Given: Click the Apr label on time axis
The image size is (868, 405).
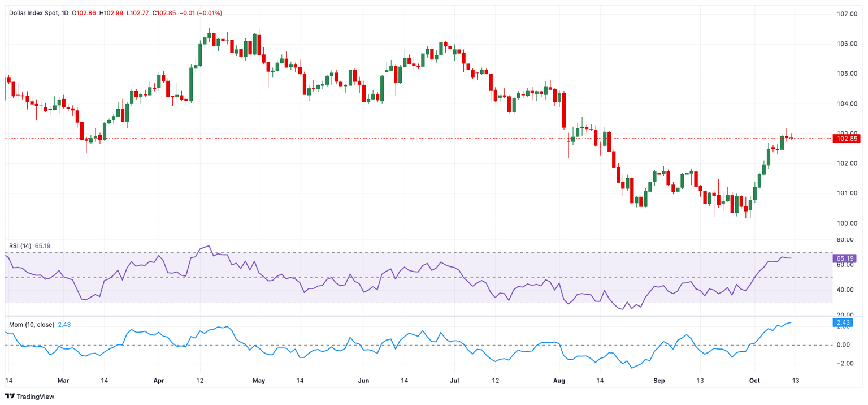Looking at the screenshot, I should click(159, 381).
